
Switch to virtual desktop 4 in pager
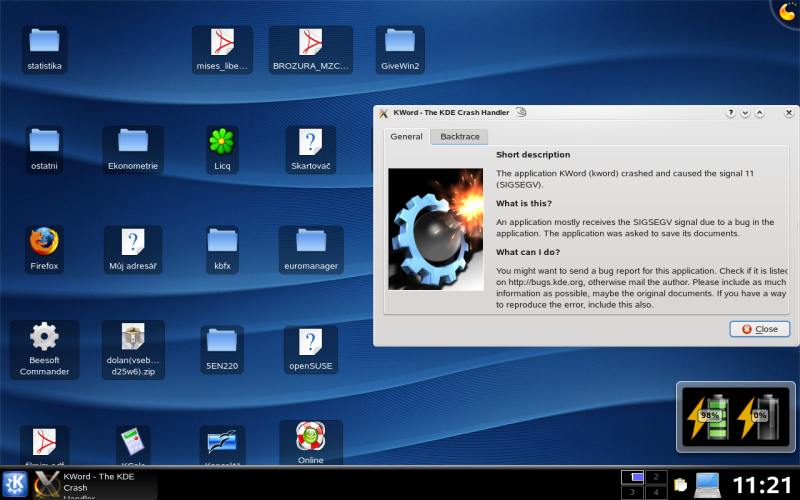pyautogui.click(x=656, y=492)
